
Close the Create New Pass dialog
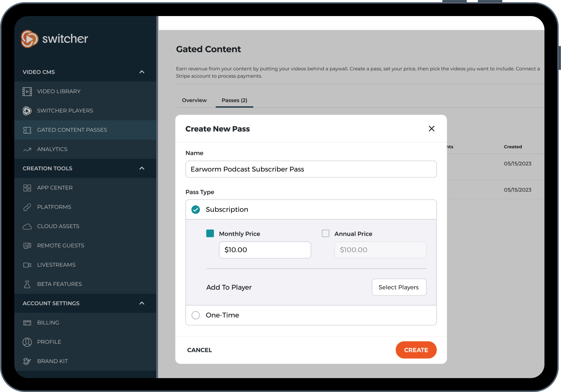431,129
